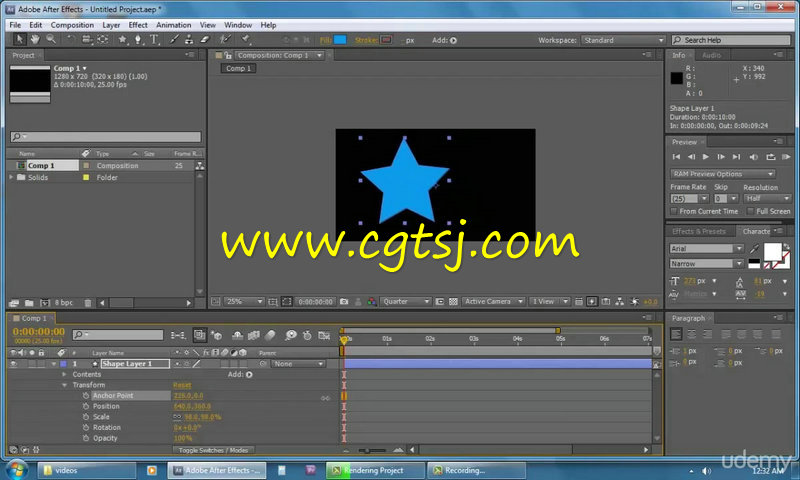Click the Search Help input field
This screenshot has height=480, width=800.
pos(731,40)
